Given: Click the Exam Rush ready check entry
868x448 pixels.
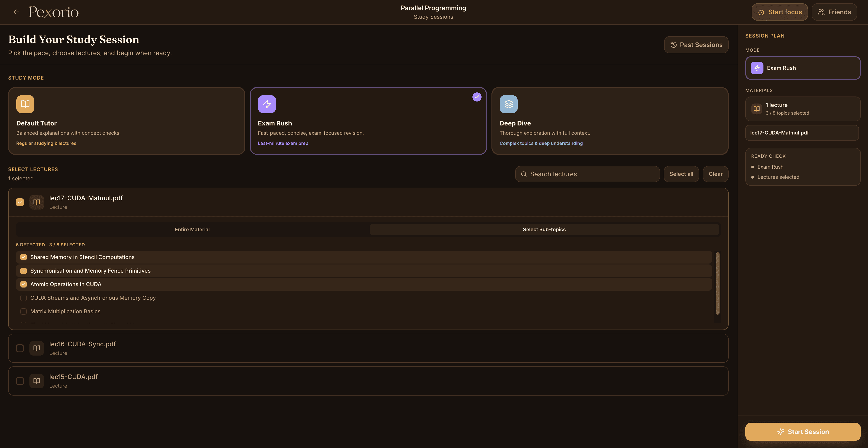Looking at the screenshot, I should pos(770,167).
